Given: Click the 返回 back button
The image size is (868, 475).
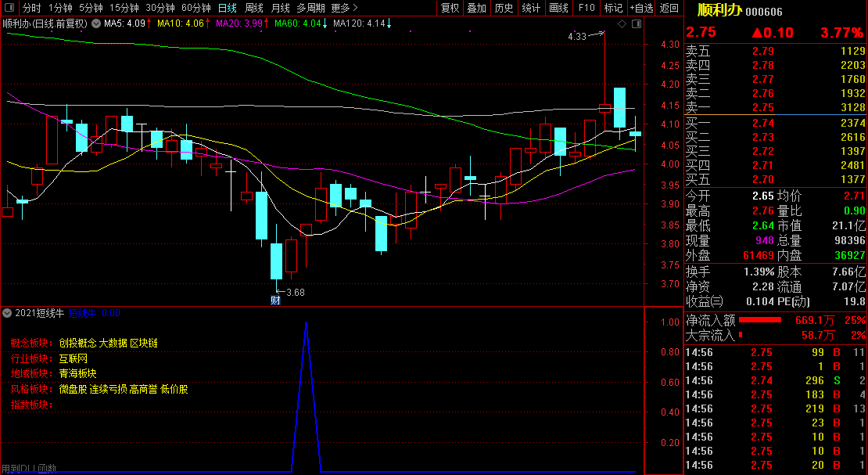Looking at the screenshot, I should point(669,8).
